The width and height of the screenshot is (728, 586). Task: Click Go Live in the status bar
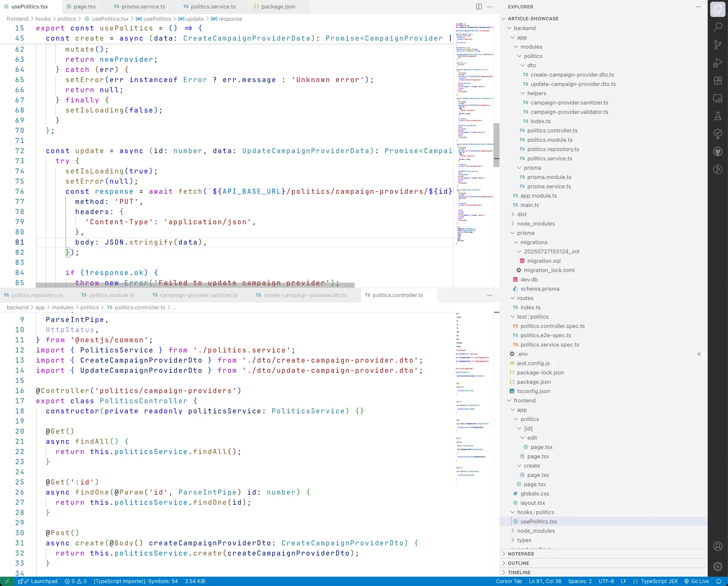(x=697, y=581)
